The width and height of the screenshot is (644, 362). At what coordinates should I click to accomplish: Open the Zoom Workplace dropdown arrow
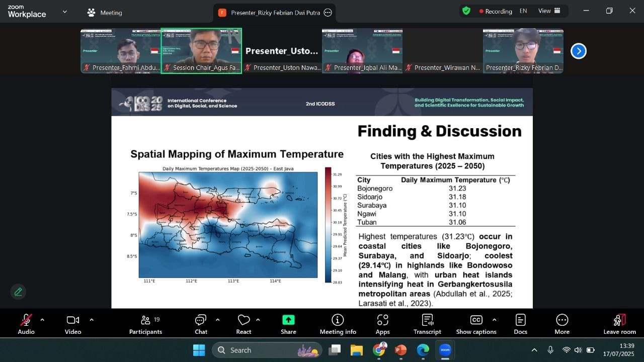tap(64, 12)
